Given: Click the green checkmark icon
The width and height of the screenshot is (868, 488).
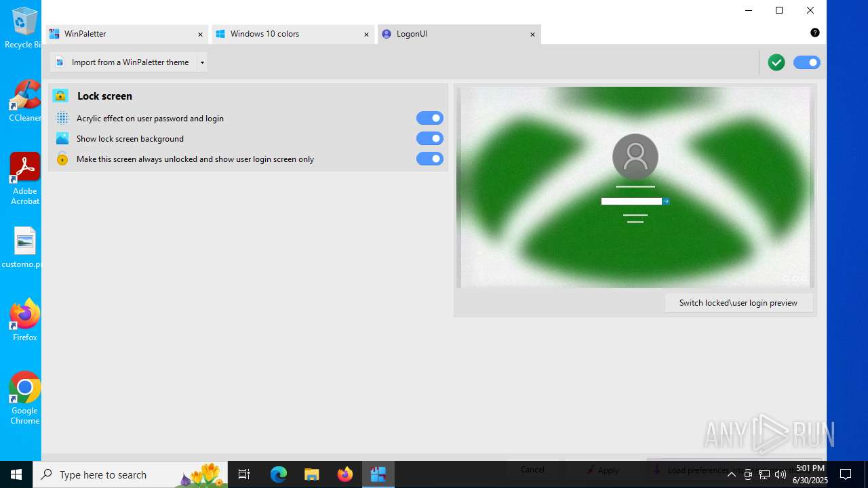Looking at the screenshot, I should pos(776,62).
